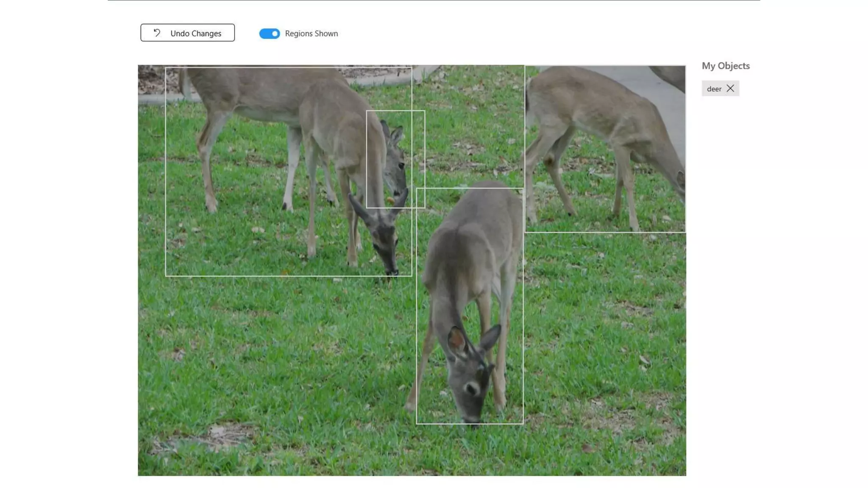
Task: Click the center deer's white-ringed nose
Action: pos(471,388)
